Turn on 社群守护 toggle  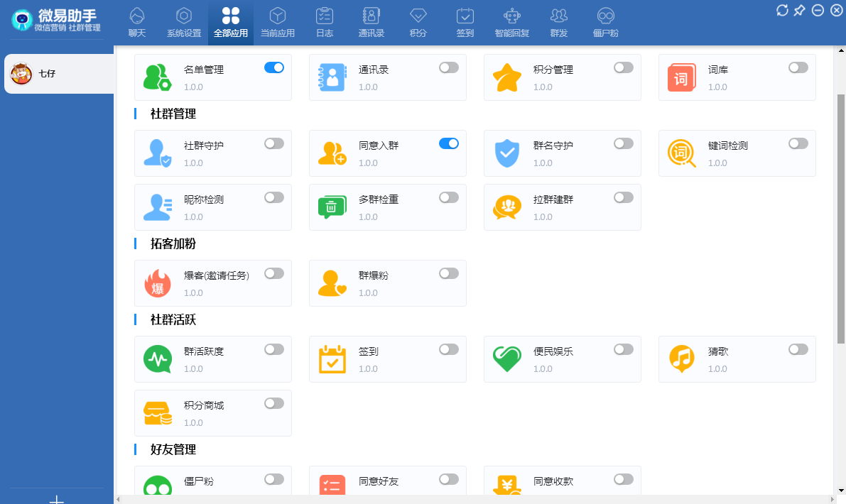point(274,143)
